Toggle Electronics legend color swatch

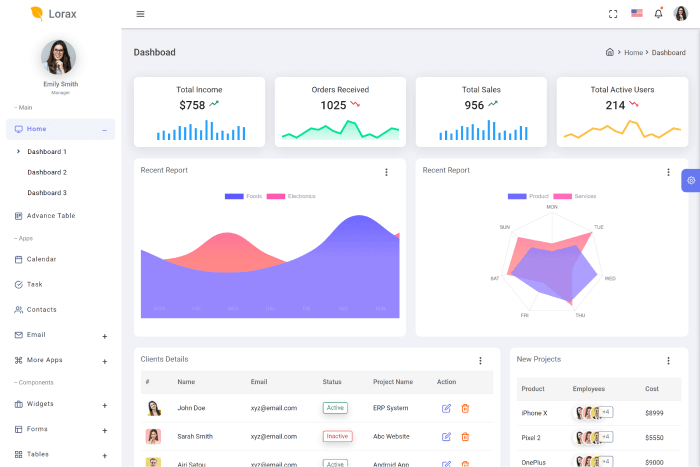click(x=276, y=196)
